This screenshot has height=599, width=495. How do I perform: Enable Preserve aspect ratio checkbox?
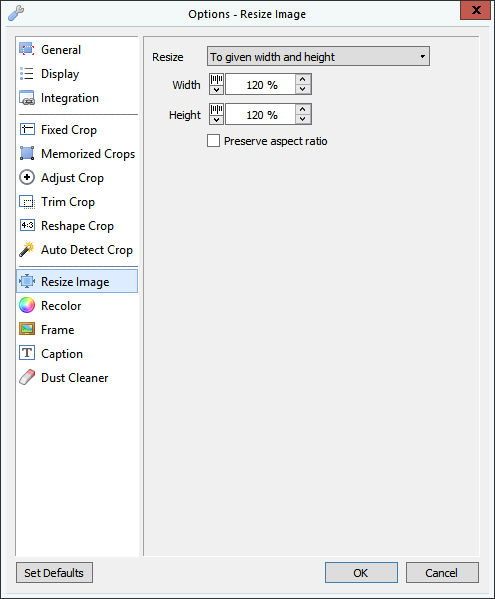[x=213, y=141]
